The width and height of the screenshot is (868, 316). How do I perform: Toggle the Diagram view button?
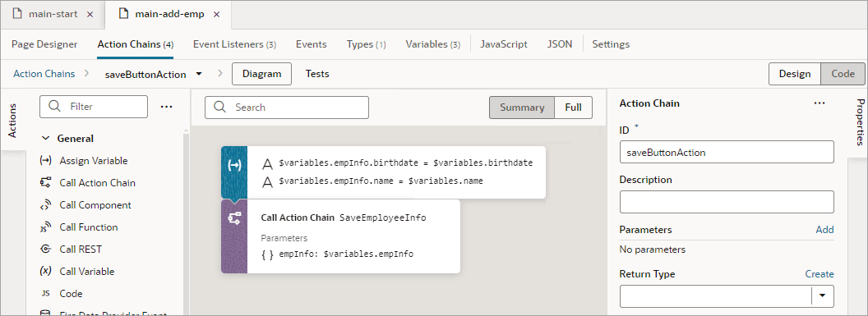coord(262,74)
